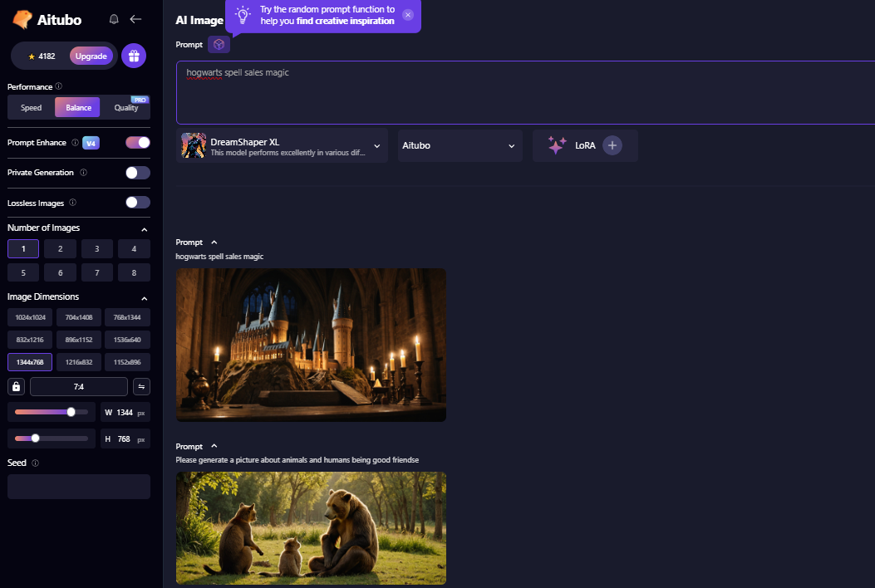
Task: Click the DreamShaper XL model thumbnail
Action: point(194,145)
